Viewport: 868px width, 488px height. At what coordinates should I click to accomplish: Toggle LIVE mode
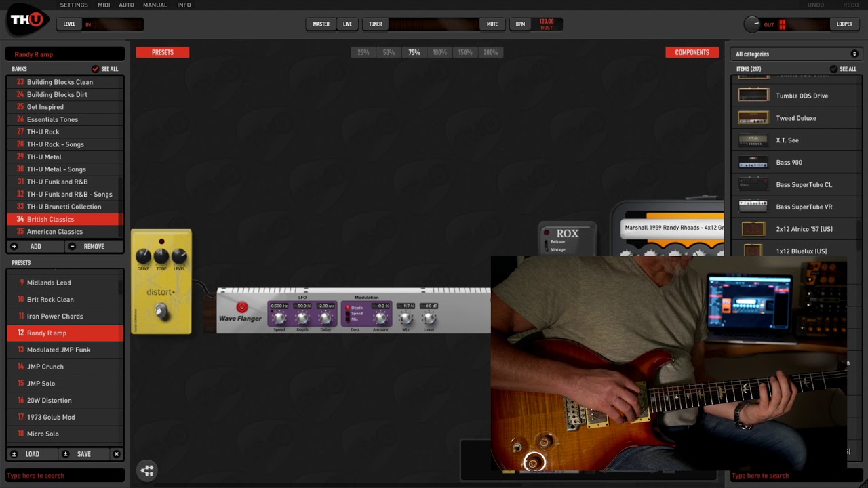[347, 24]
